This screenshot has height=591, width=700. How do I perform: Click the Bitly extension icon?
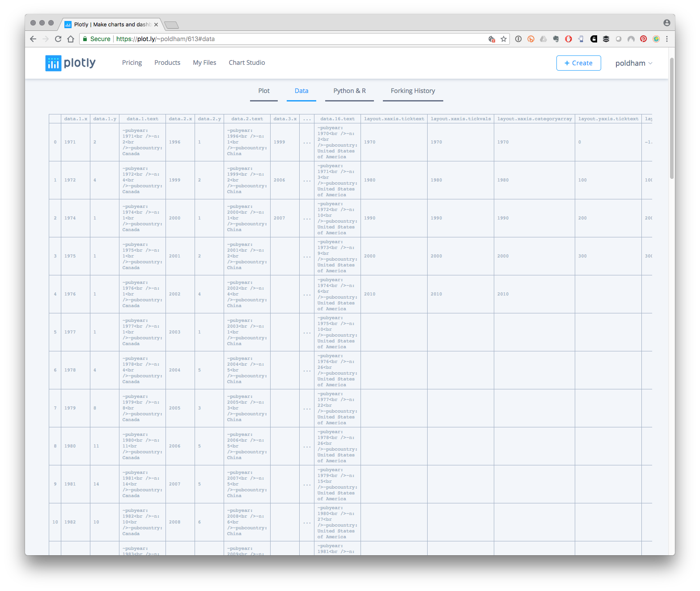(531, 39)
